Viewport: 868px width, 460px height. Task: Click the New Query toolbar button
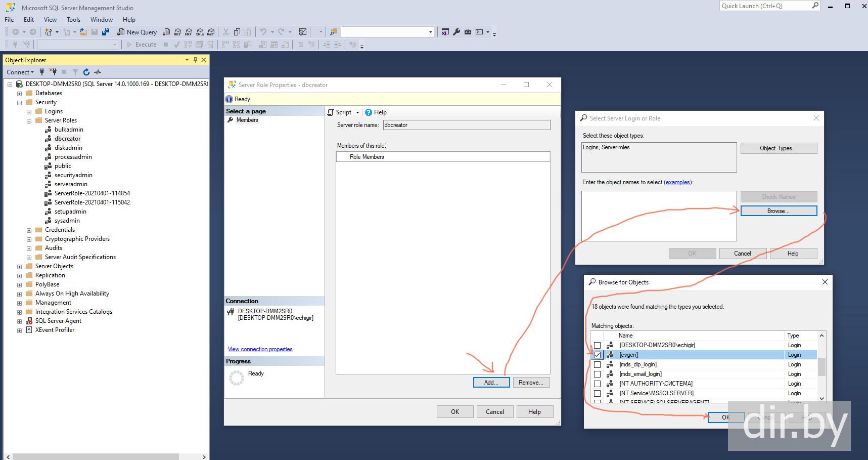pos(137,32)
